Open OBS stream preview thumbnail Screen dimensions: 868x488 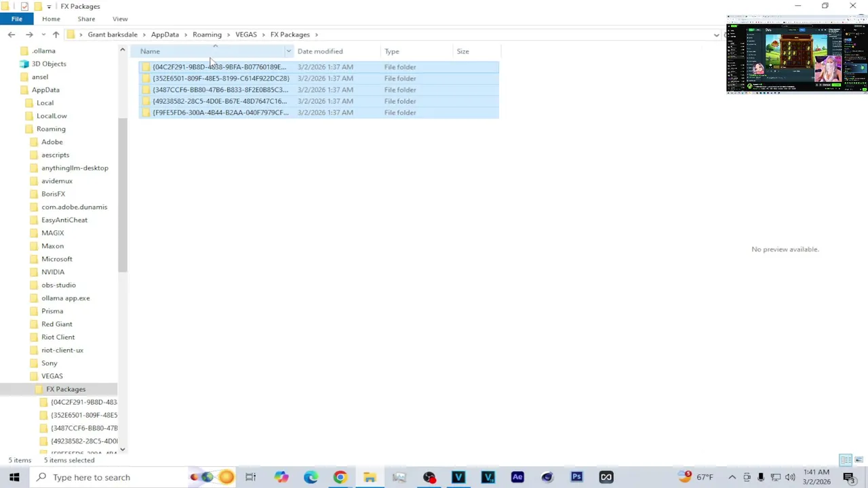(x=797, y=54)
